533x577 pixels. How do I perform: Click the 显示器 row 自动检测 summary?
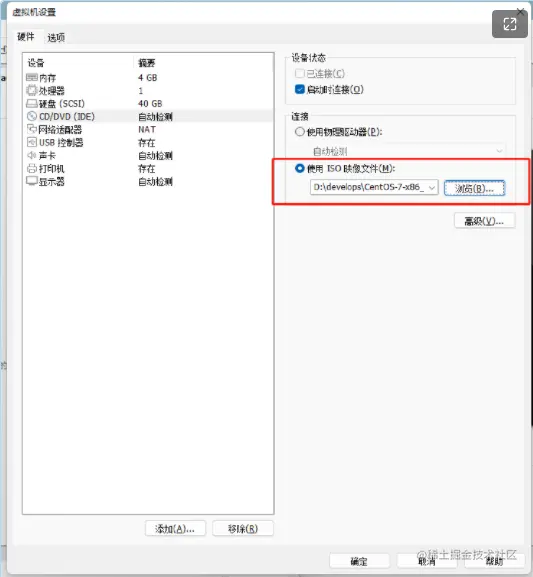155,181
